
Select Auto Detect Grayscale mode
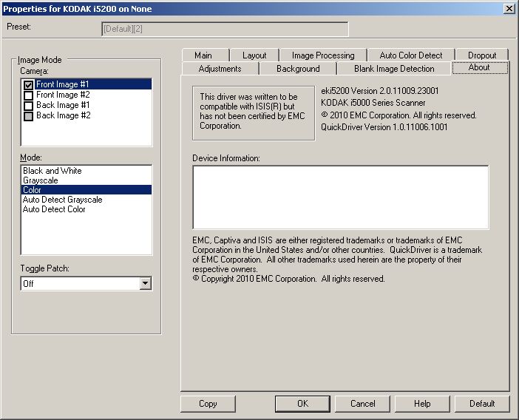pos(86,200)
